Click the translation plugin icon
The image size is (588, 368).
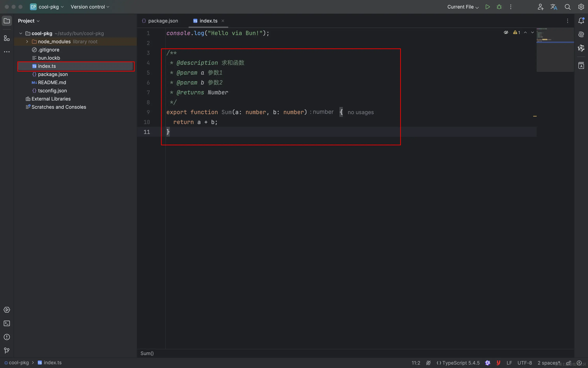point(554,7)
